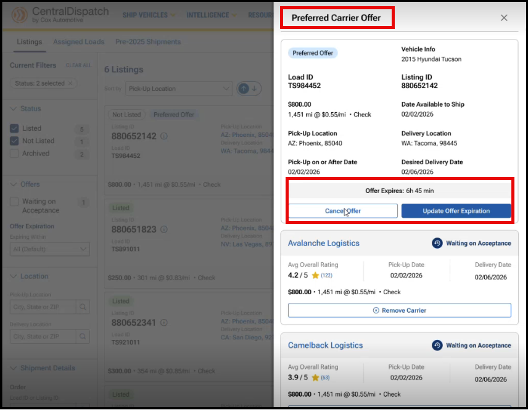Uncheck the Listed status checkbox
Viewport: 528px width, 410px height.
pyautogui.click(x=14, y=128)
